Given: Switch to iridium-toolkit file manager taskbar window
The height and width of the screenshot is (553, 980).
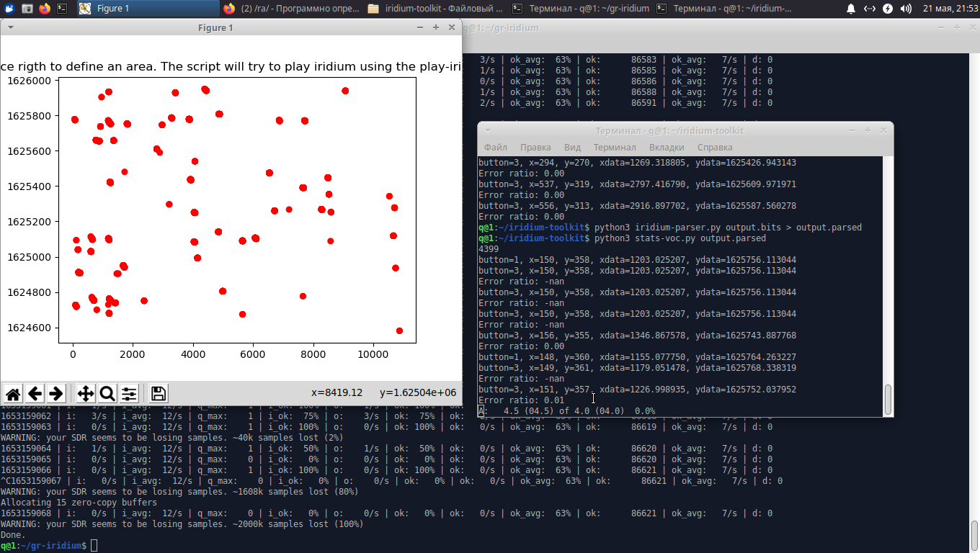Looking at the screenshot, I should click(x=435, y=9).
